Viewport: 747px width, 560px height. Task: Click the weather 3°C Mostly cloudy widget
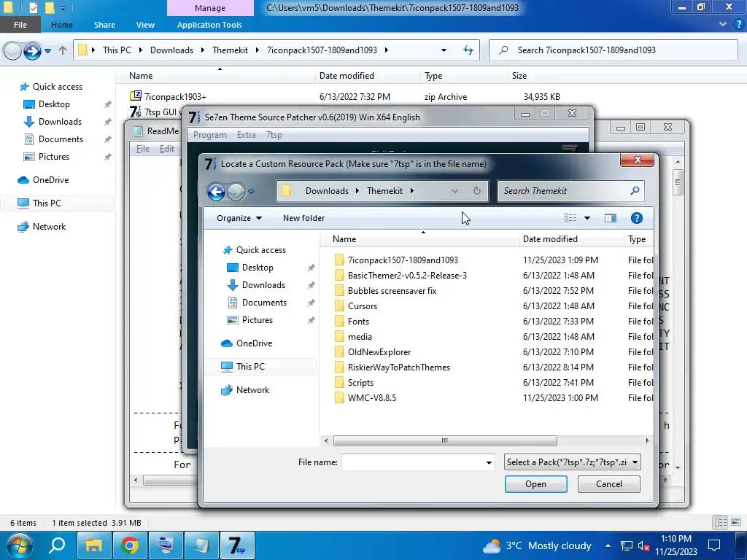537,545
